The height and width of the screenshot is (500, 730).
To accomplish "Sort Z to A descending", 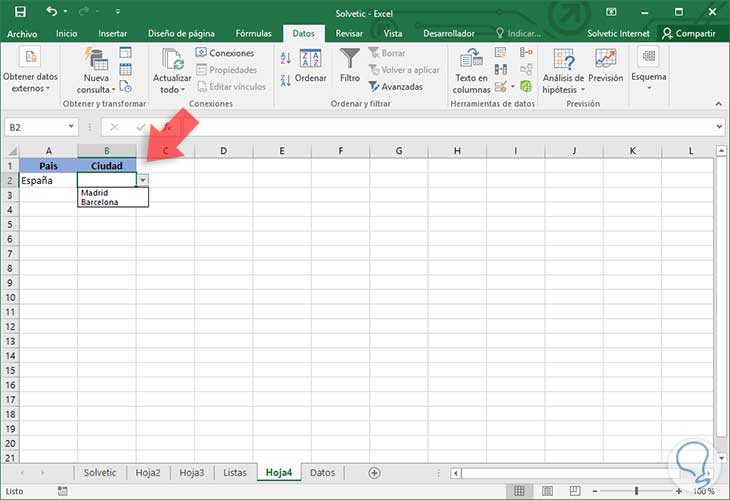I will pyautogui.click(x=286, y=81).
